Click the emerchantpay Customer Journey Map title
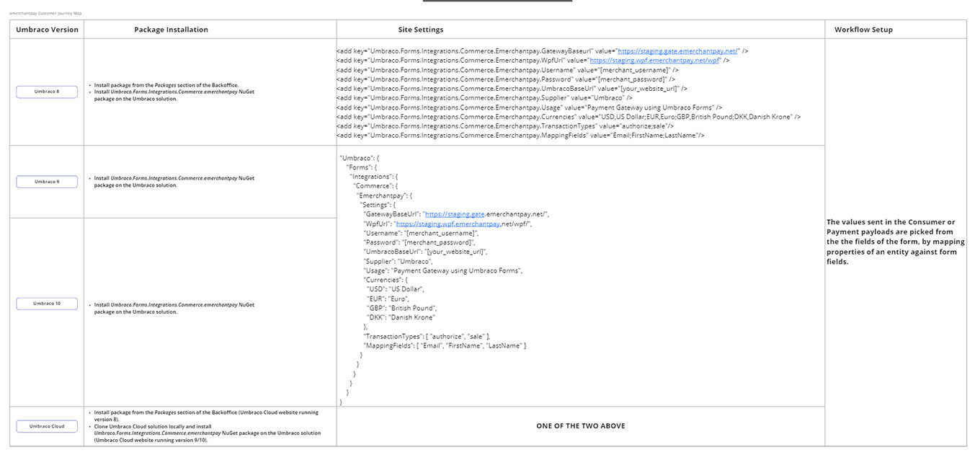 (45, 13)
